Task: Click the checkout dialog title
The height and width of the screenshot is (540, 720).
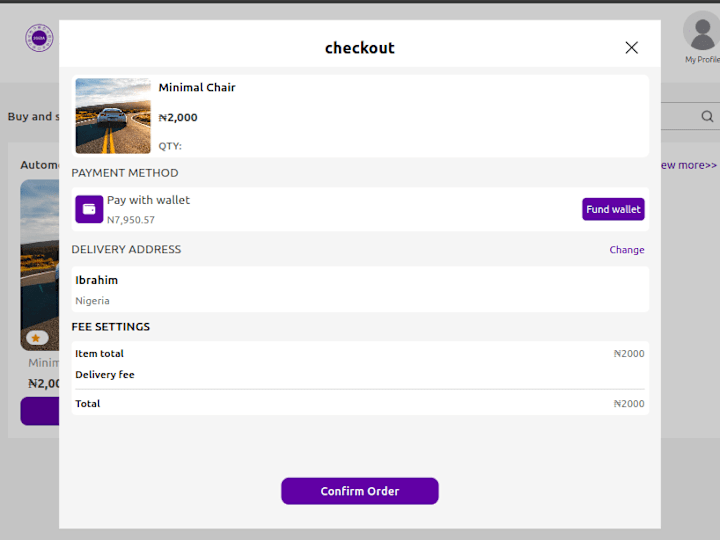Action: pos(360,48)
